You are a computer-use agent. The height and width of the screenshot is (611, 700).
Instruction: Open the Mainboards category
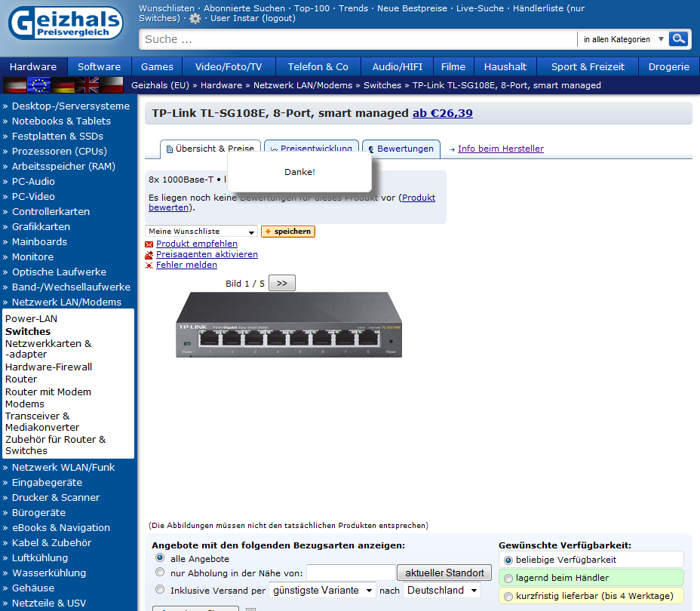pos(39,242)
